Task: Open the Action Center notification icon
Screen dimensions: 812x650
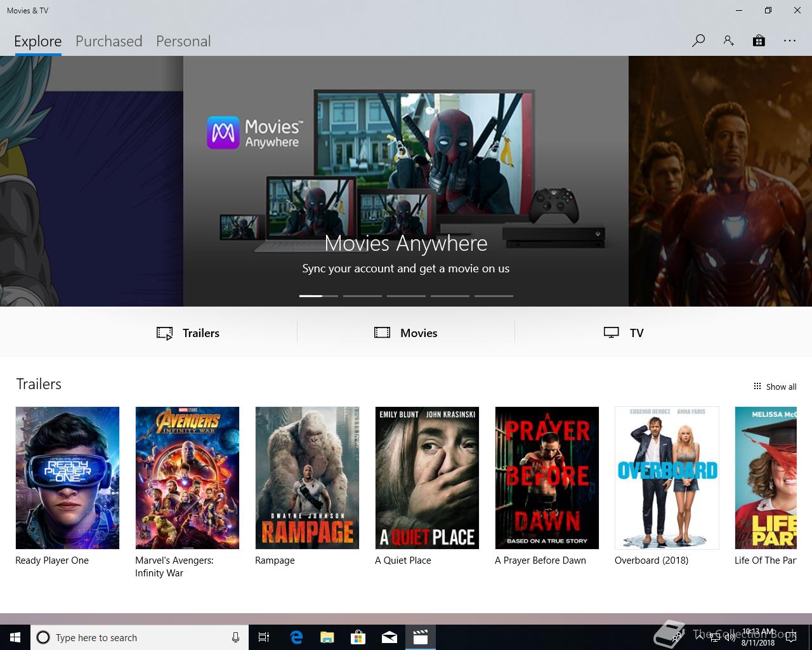Action: 791,637
